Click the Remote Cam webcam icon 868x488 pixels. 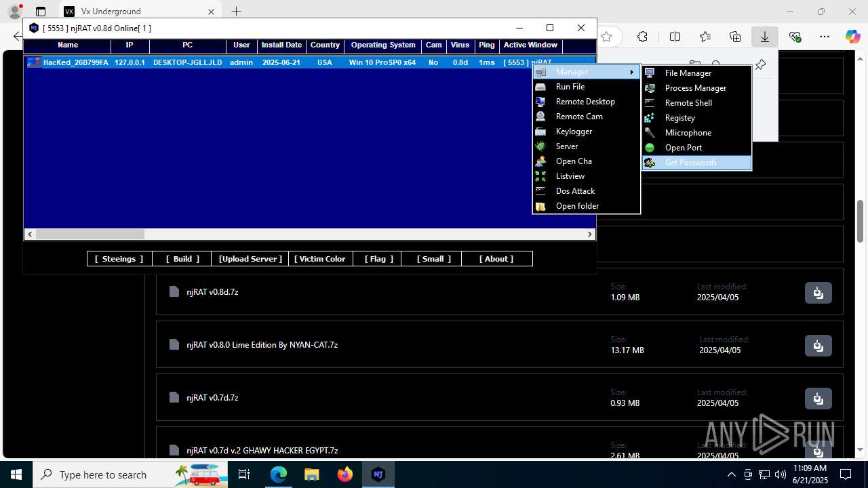coord(540,117)
